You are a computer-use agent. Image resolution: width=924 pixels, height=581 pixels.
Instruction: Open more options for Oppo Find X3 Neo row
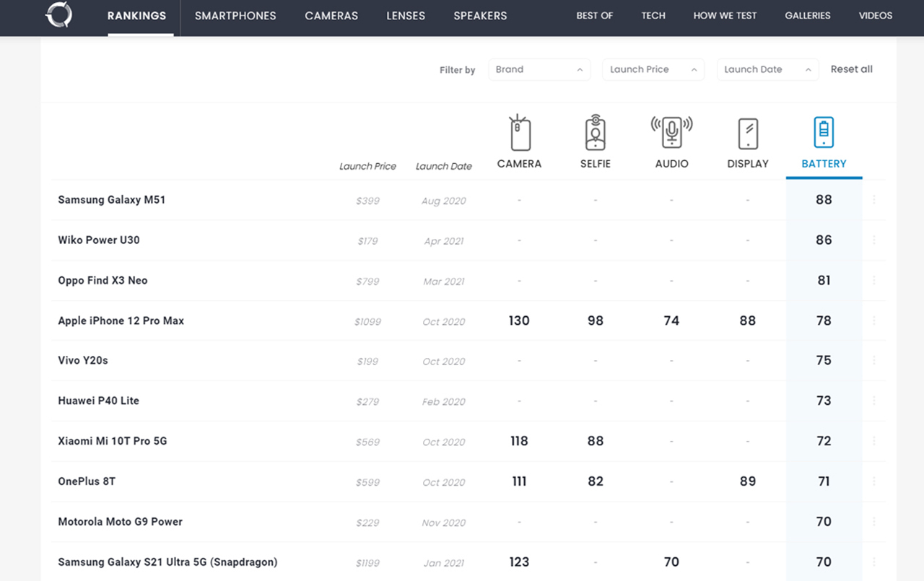[x=874, y=281]
